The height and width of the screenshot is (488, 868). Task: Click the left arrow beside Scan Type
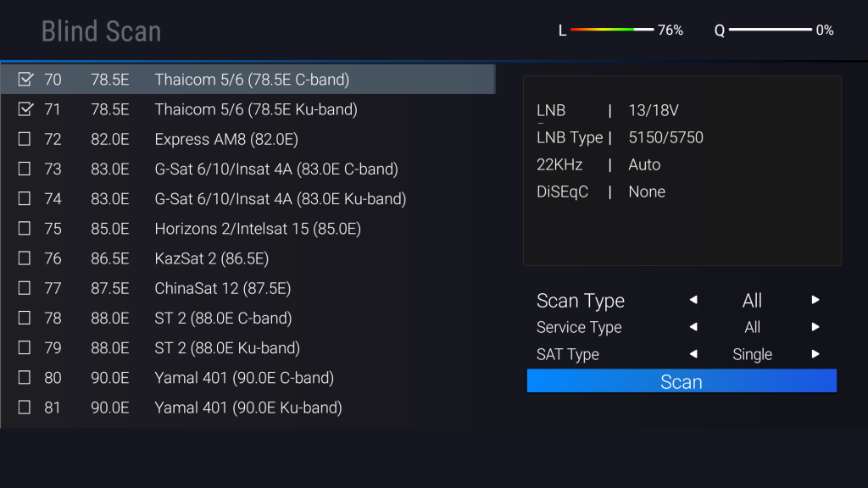tap(693, 300)
